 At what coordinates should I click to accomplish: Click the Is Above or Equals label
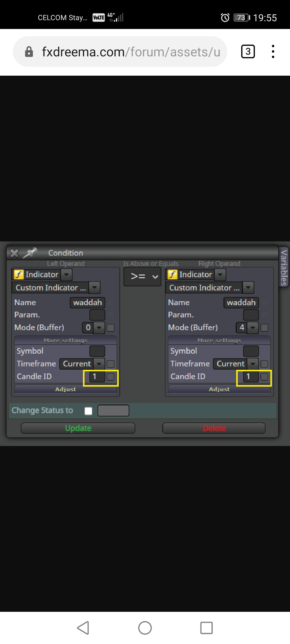coord(151,264)
